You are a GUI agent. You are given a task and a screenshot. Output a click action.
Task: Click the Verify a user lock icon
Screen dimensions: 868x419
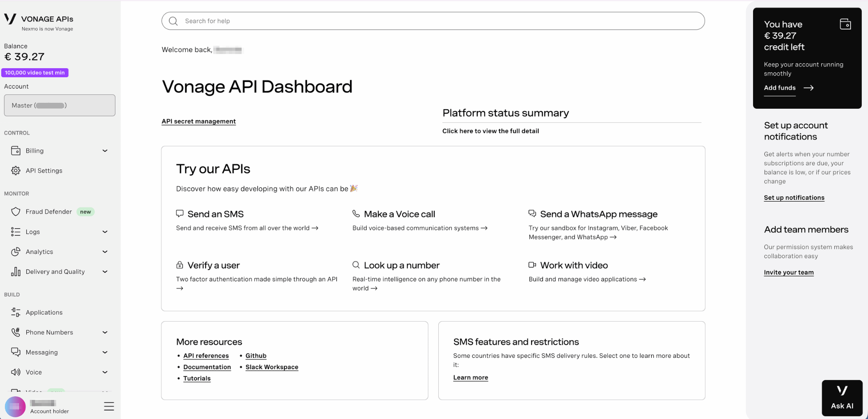point(180,265)
